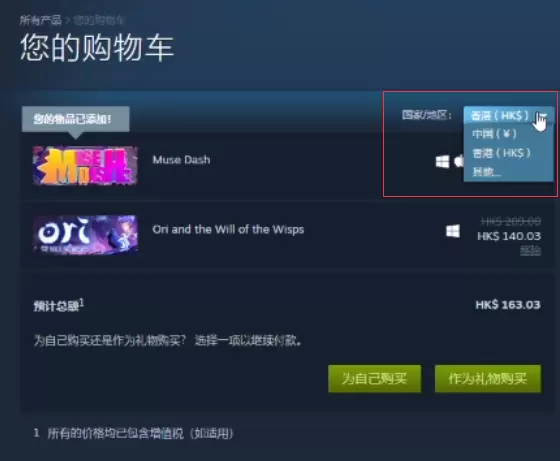Click the 作为礼物购买 green button
The width and height of the screenshot is (560, 461).
(488, 379)
